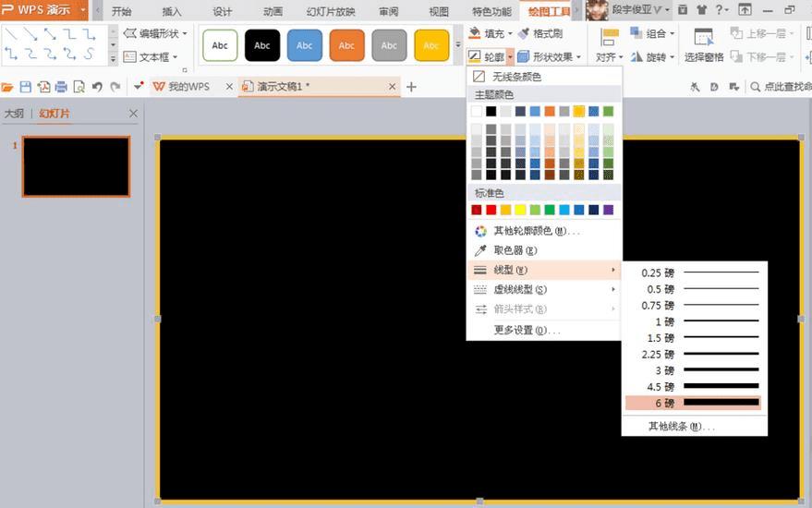Select the S-shaped curve connector shape
Screen dimensions: 812x508
tap(90, 54)
